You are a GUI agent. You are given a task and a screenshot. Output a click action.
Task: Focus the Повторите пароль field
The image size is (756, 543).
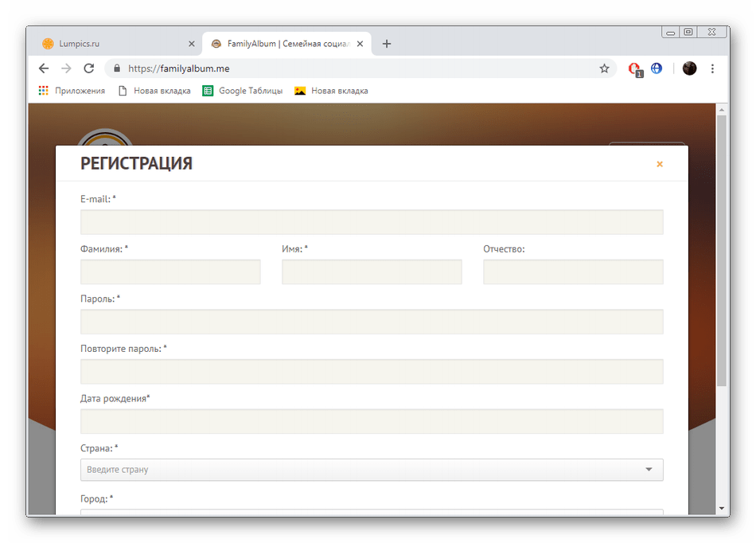coord(372,371)
